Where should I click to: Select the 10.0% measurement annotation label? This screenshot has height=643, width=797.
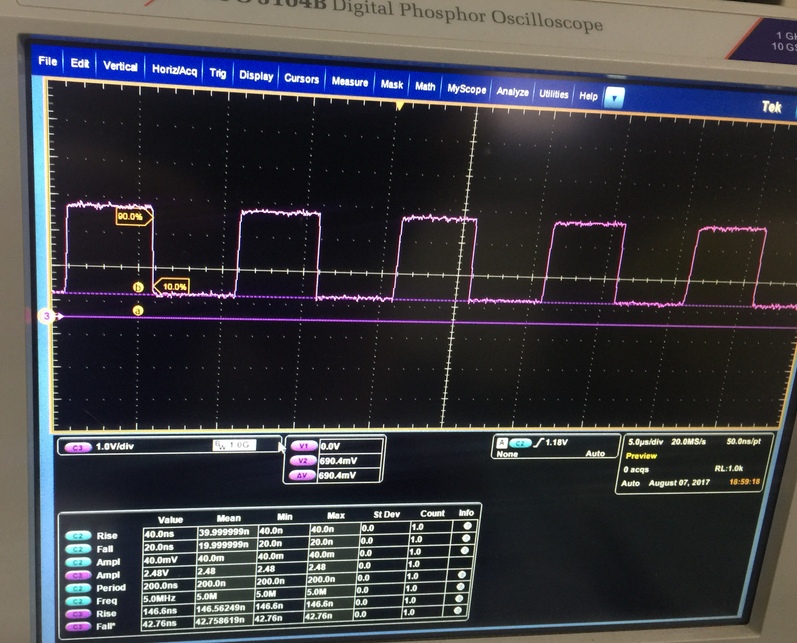(x=172, y=287)
